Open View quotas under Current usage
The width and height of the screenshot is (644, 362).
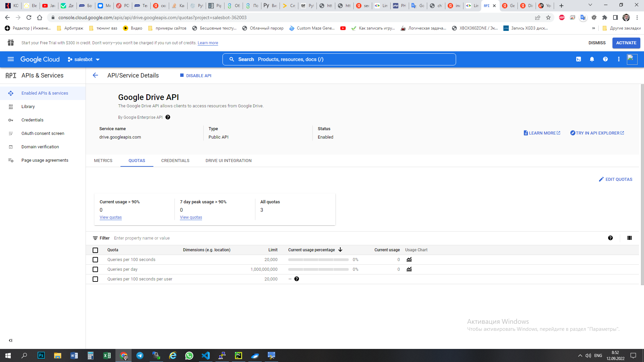point(110,217)
